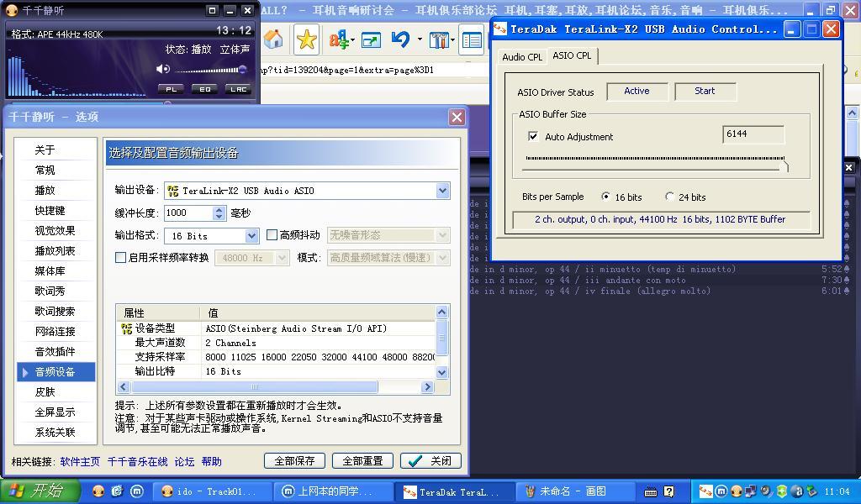Click the network computers tray icon
The image size is (861, 504).
click(751, 491)
